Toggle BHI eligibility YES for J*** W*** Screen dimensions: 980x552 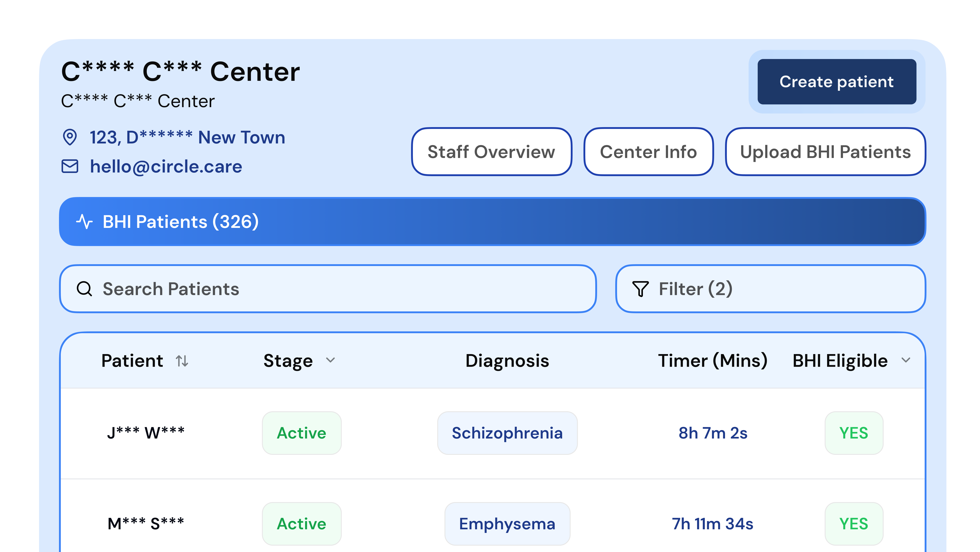tap(854, 433)
